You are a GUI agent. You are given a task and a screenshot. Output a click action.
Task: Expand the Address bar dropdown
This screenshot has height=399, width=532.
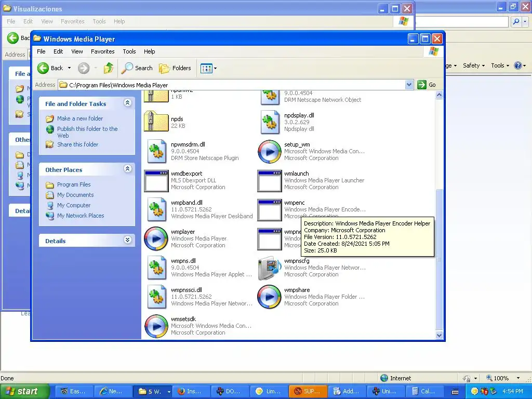pos(409,85)
